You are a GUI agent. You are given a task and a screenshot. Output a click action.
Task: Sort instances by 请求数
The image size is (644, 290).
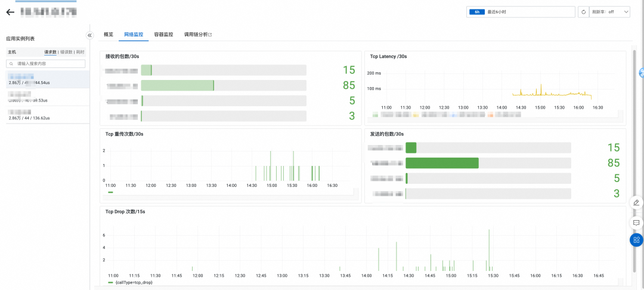tap(50, 52)
